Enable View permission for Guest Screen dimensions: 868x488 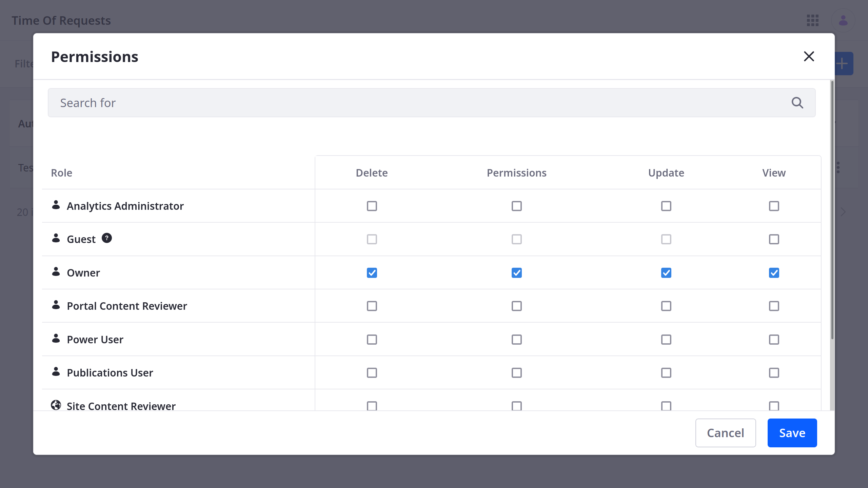(x=774, y=239)
